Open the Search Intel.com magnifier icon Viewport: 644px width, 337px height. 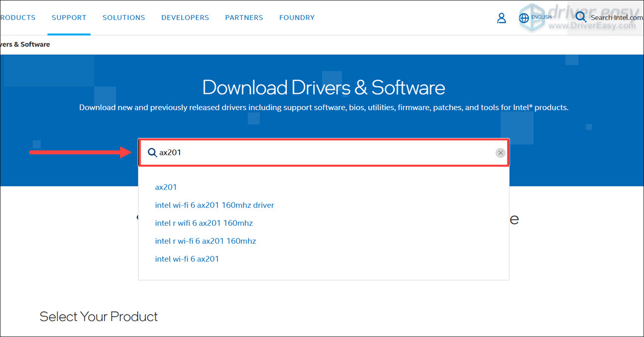580,16
